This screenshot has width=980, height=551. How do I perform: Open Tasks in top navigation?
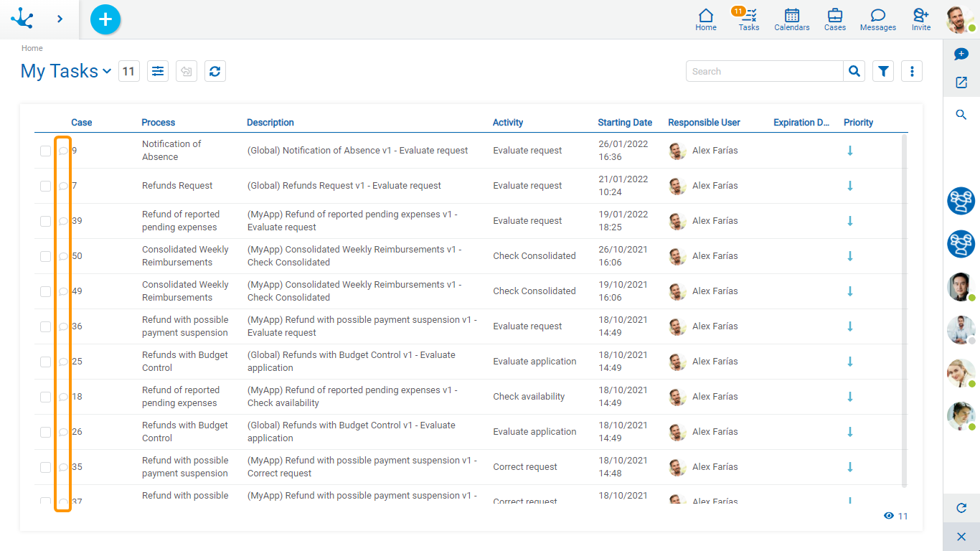coord(749,19)
